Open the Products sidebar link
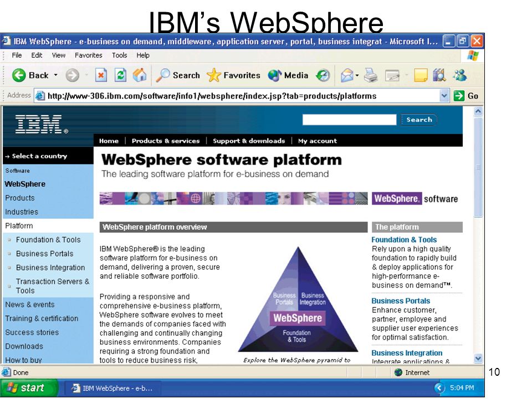The width and height of the screenshot is (532, 399). pyautogui.click(x=20, y=198)
